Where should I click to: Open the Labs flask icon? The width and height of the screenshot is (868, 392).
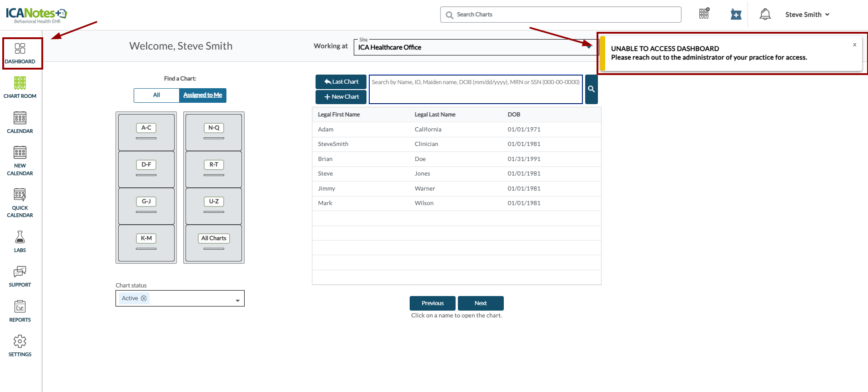click(20, 241)
